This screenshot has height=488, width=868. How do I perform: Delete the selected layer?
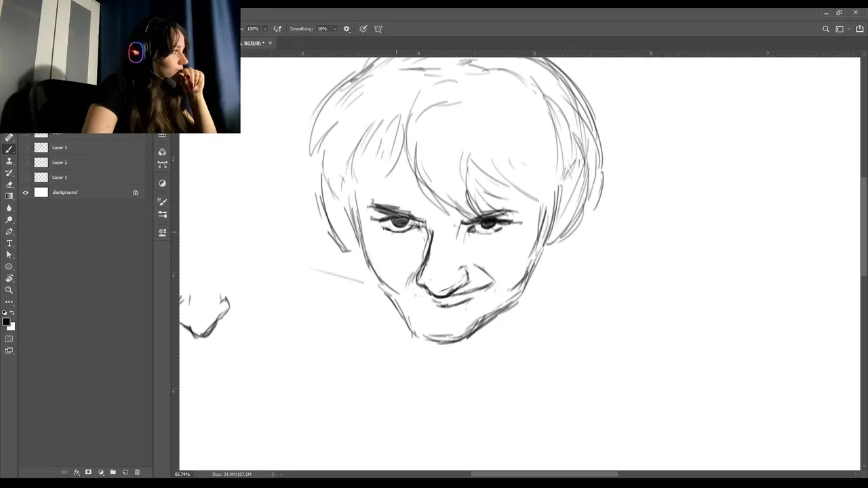pos(137,472)
